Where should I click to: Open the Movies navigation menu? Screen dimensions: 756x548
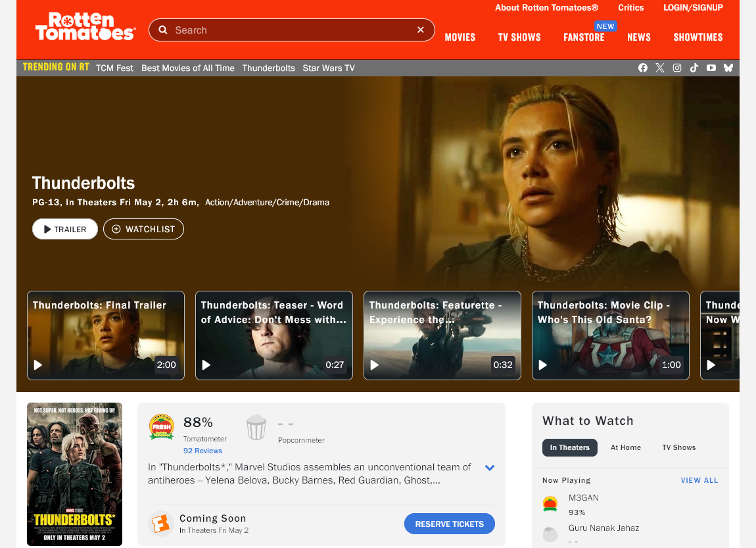(x=460, y=37)
